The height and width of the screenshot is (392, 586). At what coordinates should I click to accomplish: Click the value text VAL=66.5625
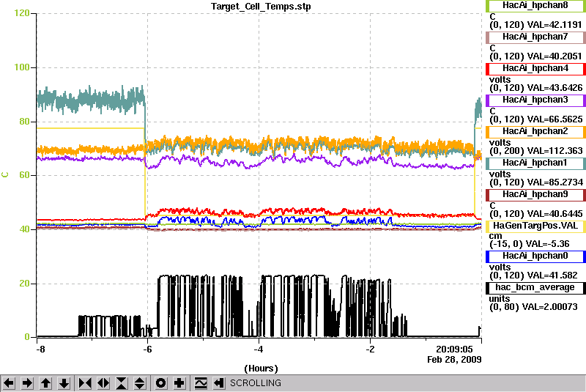(x=555, y=119)
